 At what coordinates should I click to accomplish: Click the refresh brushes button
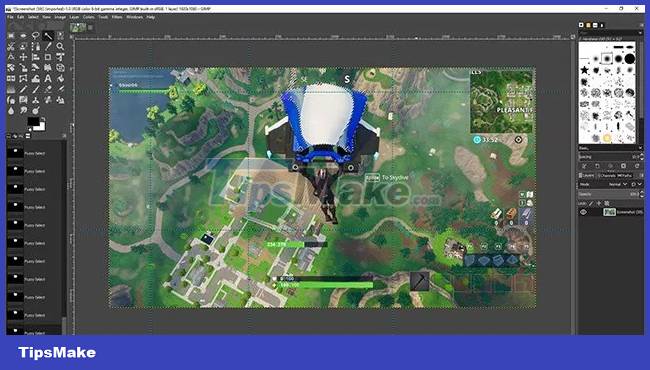click(637, 166)
